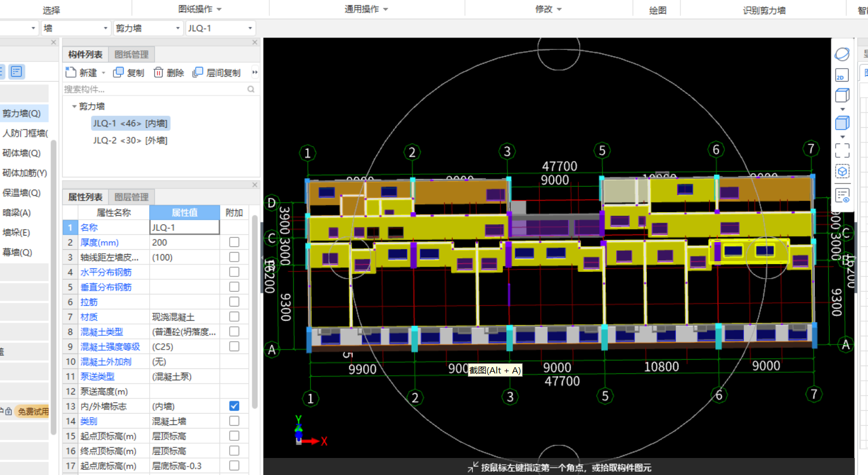The width and height of the screenshot is (868, 475).
Task: Click axis marker 7 at top of grid
Action: tap(811, 149)
